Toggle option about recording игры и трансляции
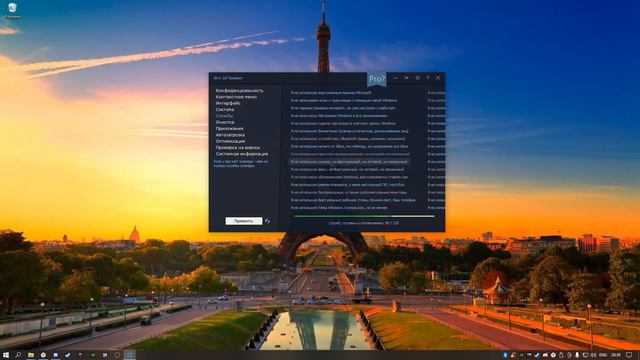Screen dimensions: 640x360 tap(344, 100)
